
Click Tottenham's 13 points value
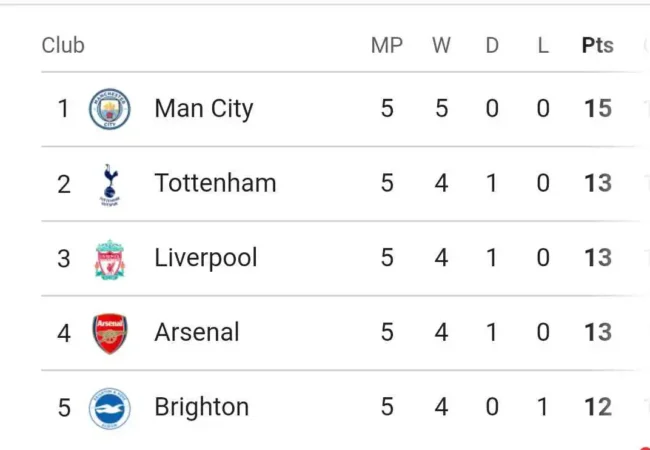click(598, 183)
